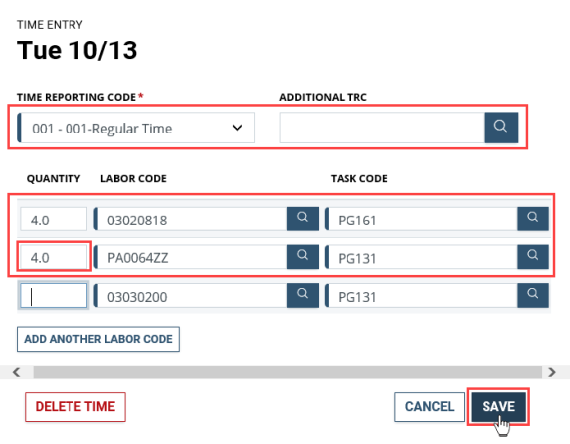Click horizontal scrollbar right arrow
Image resolution: width=570 pixels, height=444 pixels.
(x=552, y=372)
